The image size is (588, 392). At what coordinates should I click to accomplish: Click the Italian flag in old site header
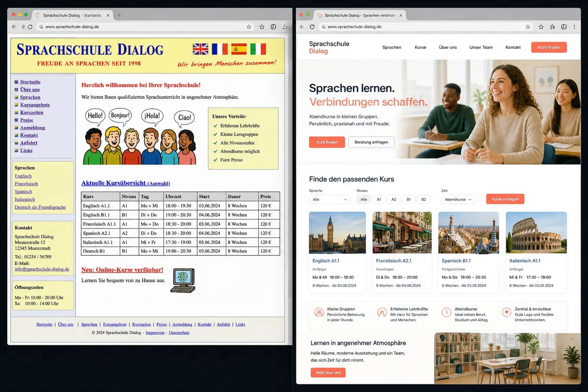point(258,49)
